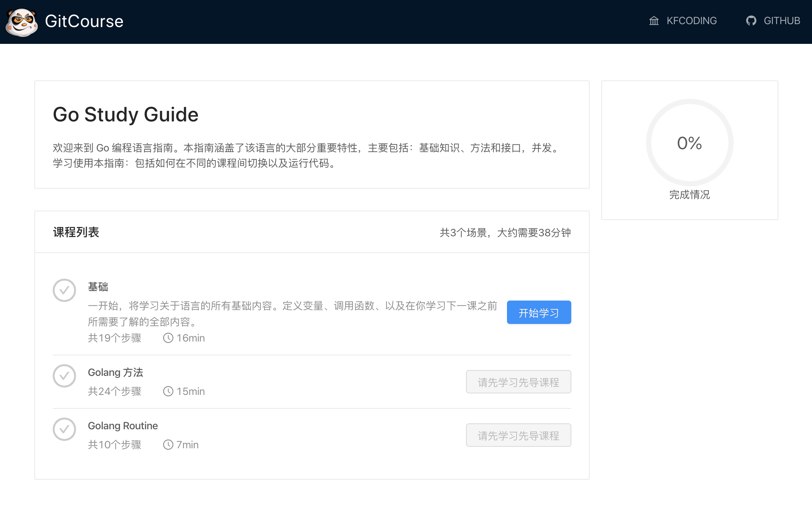Click the 共19个步骤 step count
Screen dimensions: 812x517
pos(114,338)
